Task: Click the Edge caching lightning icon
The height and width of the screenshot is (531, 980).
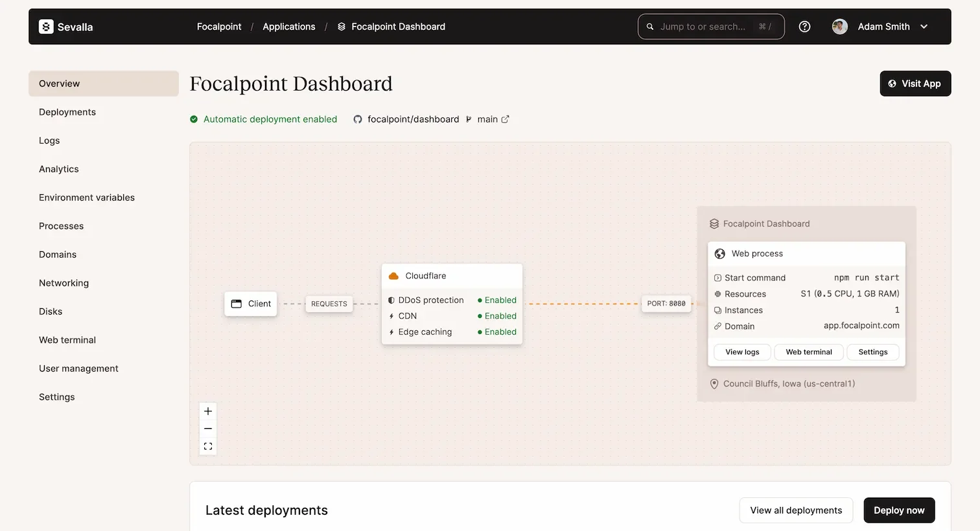Action: 391,332
